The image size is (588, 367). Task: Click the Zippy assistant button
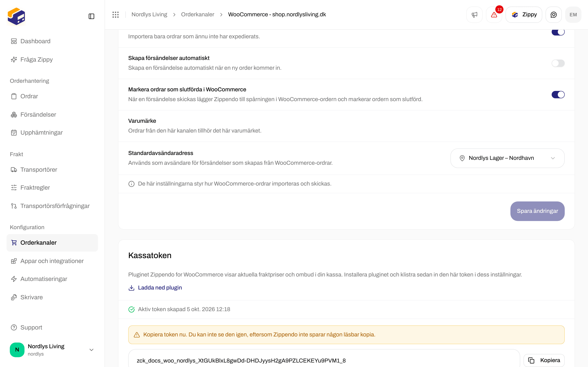pos(524,14)
